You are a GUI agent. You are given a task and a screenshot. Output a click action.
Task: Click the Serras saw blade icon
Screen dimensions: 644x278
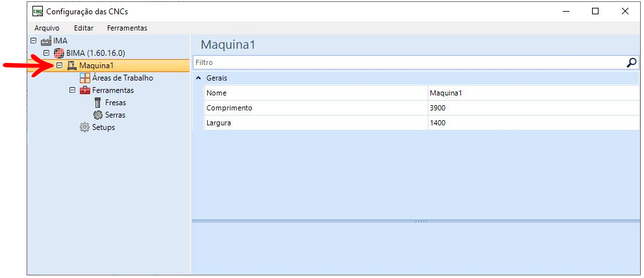point(98,115)
